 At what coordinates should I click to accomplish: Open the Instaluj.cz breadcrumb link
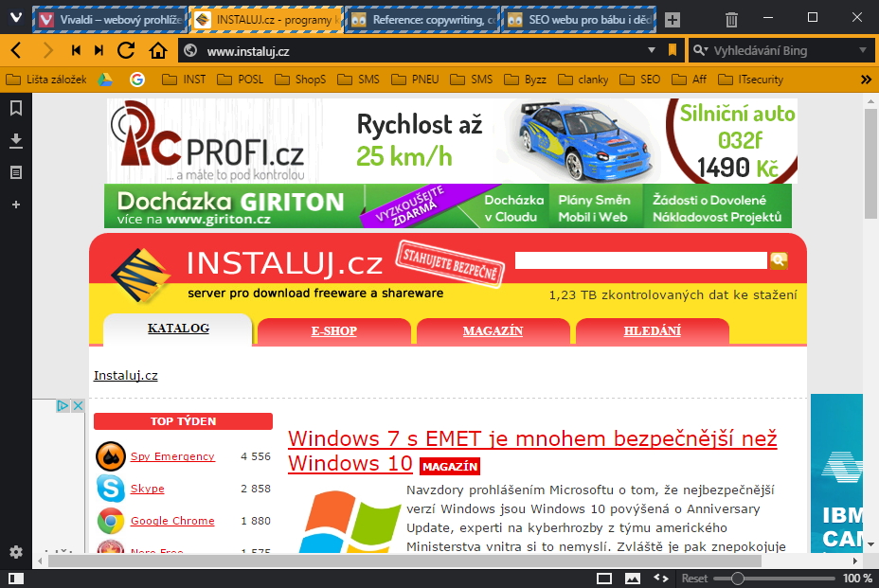[x=126, y=376]
